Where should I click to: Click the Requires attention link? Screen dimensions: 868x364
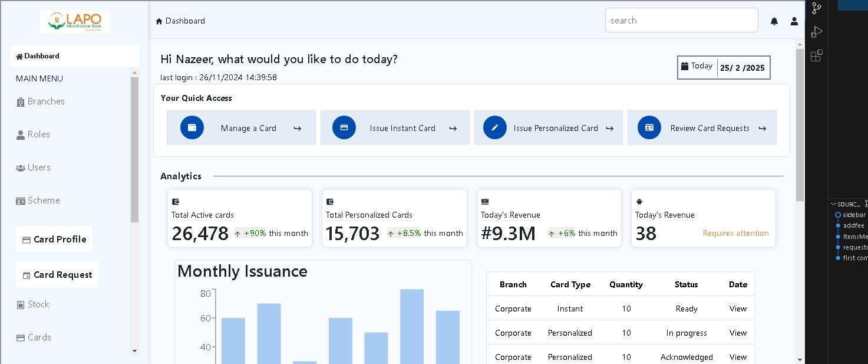(735, 234)
